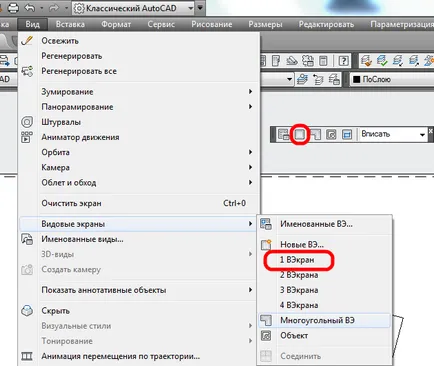Viewport: 434px width, 366px height.
Task: Expand the Зумирование submenu
Action: (138, 92)
